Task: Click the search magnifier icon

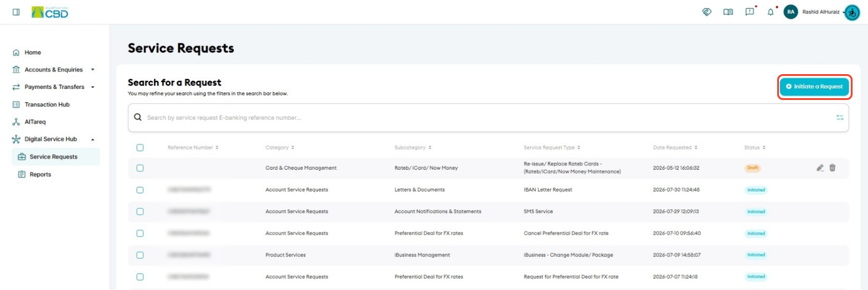Action: click(x=138, y=117)
